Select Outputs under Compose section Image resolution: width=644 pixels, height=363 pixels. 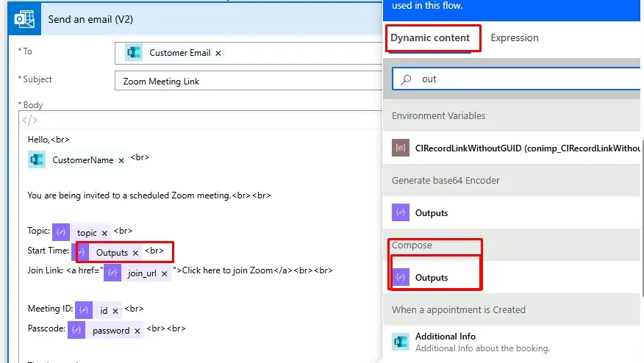click(x=432, y=278)
